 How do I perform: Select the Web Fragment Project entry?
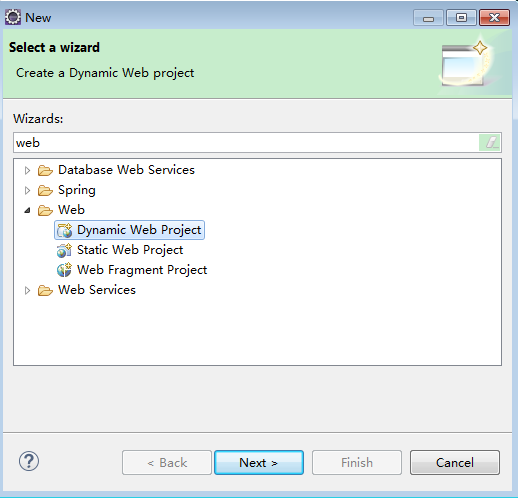click(x=142, y=270)
